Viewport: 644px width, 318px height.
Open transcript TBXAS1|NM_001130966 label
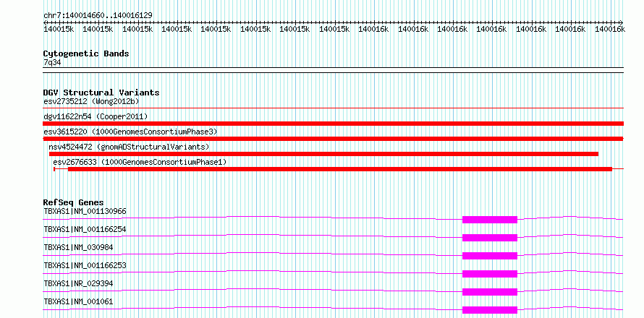85,211
